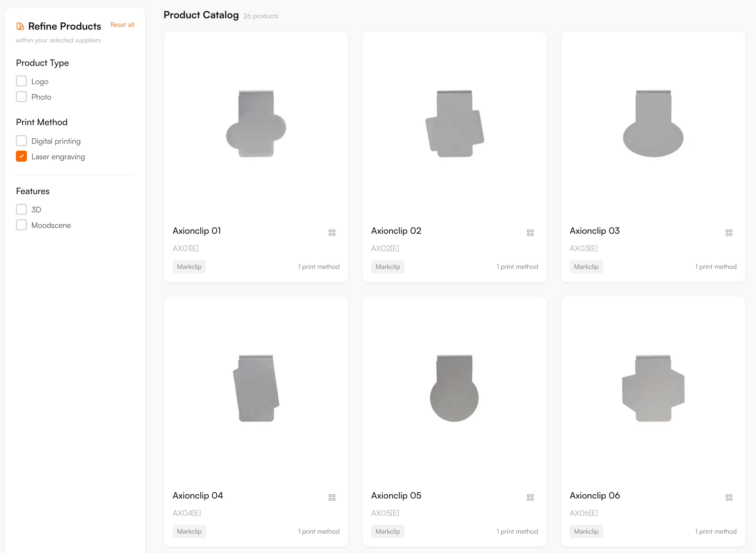Open the Axionclip 02 product image

point(455,123)
